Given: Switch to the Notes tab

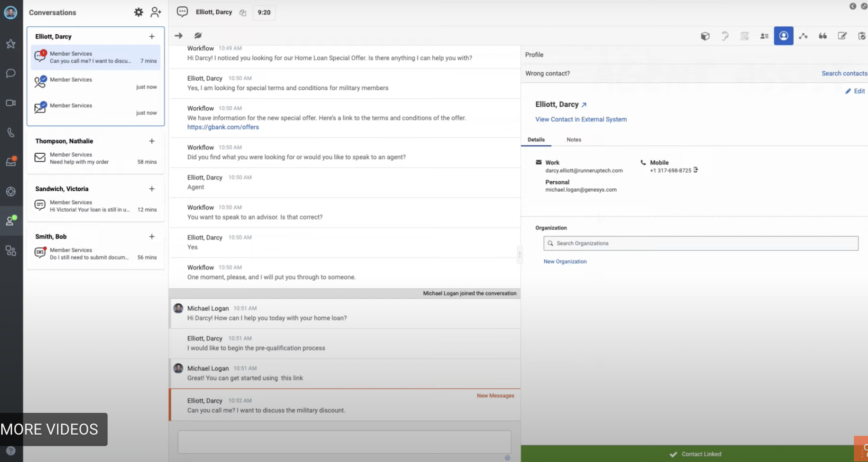Looking at the screenshot, I should pyautogui.click(x=574, y=140).
